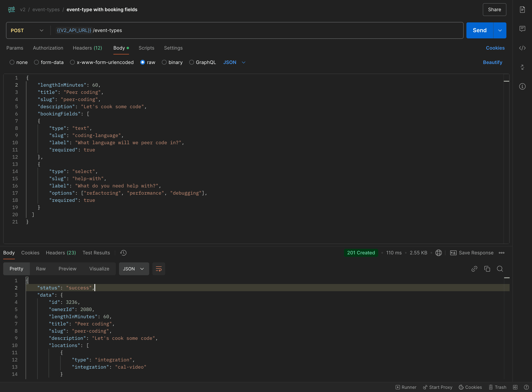The height and width of the screenshot is (392, 532).
Task: Open the request info icon
Action: pos(522,86)
